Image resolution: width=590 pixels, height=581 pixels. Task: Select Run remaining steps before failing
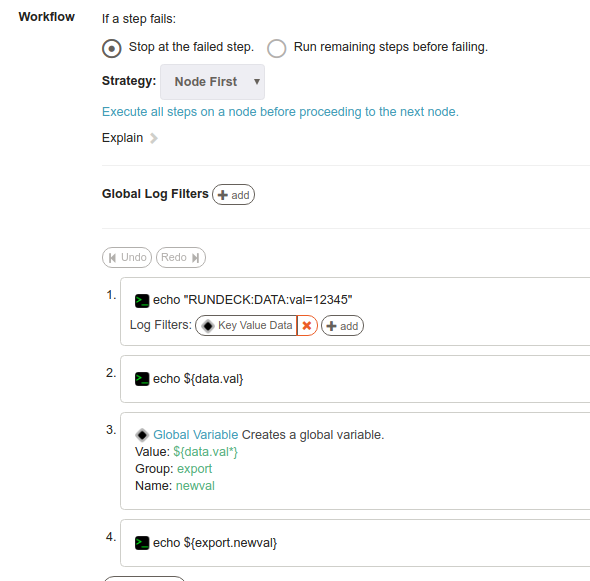[x=277, y=49]
